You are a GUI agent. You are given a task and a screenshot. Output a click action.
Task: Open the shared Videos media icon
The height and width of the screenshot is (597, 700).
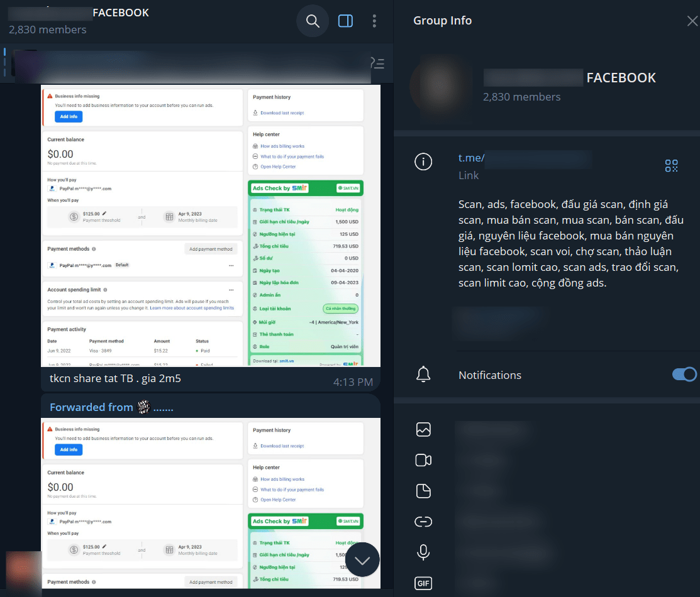pyautogui.click(x=423, y=460)
